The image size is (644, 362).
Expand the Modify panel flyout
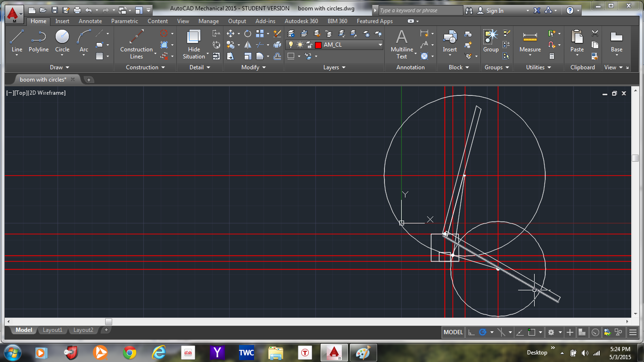click(x=254, y=67)
